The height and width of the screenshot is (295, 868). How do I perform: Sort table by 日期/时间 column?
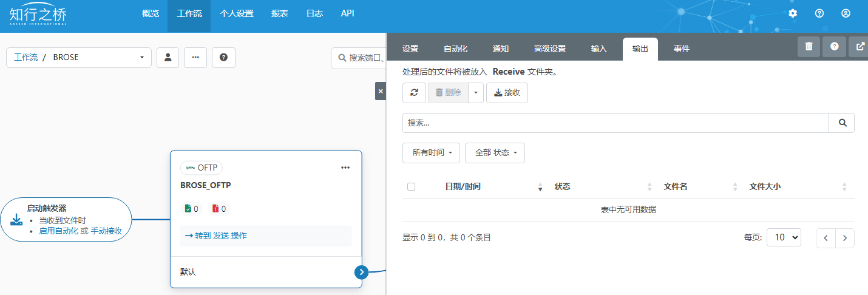[463, 187]
